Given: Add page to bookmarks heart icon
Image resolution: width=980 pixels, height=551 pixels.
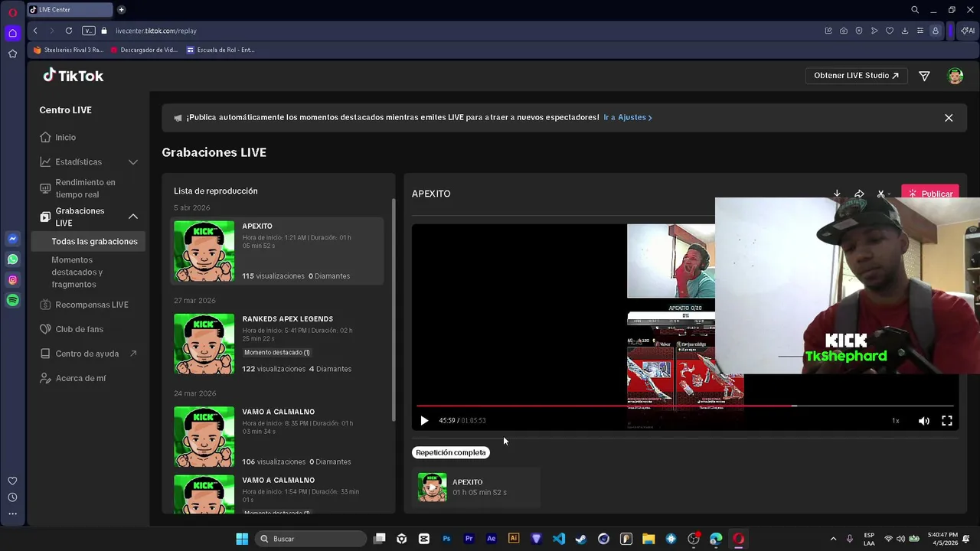Looking at the screenshot, I should 890,31.
